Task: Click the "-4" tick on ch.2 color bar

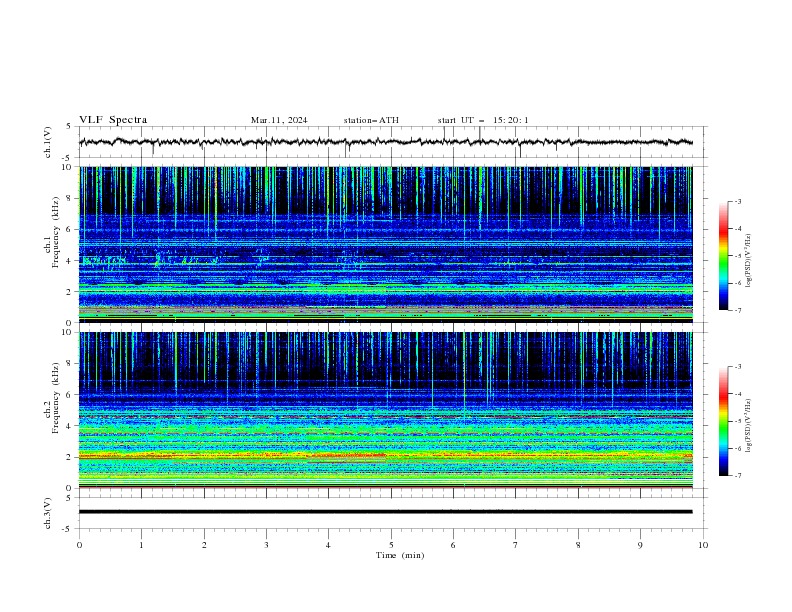Action: [x=737, y=394]
